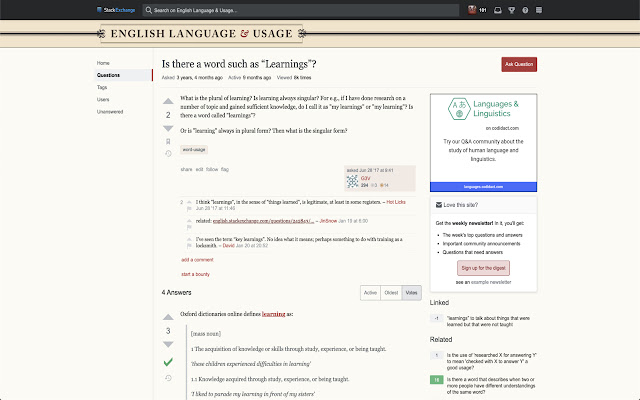
Task: Open the user profile avatar in top bar
Action: (472, 10)
